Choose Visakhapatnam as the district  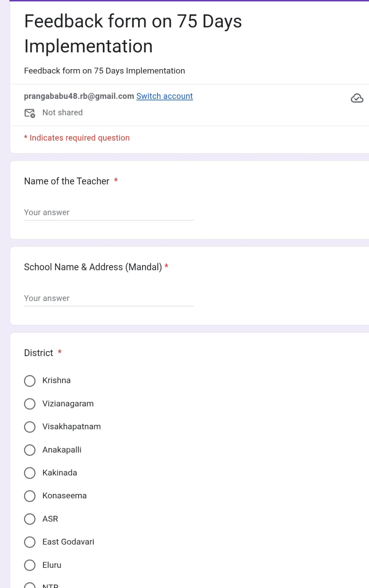pyautogui.click(x=30, y=427)
